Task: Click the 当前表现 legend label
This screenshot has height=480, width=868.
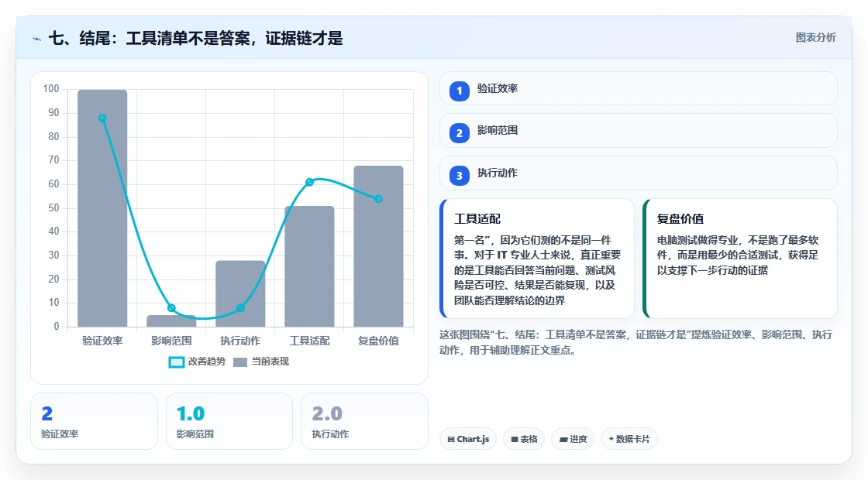Action: [x=270, y=361]
